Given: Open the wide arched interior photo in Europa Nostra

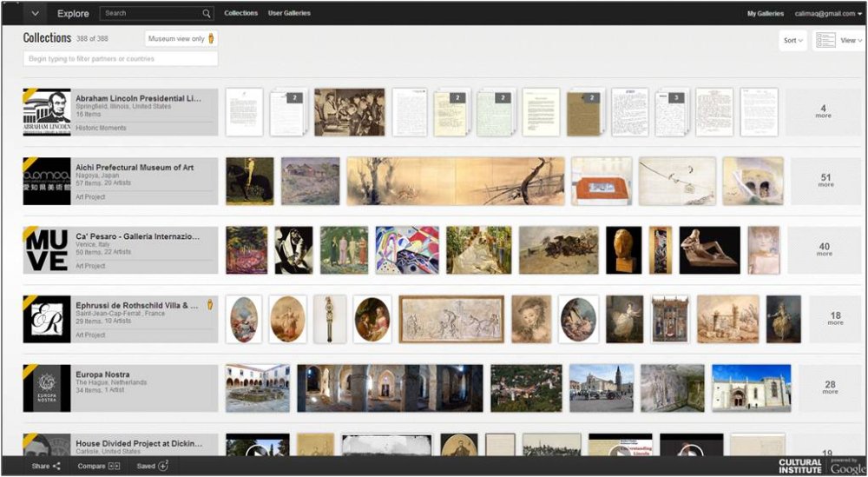Looking at the screenshot, I should (390, 388).
